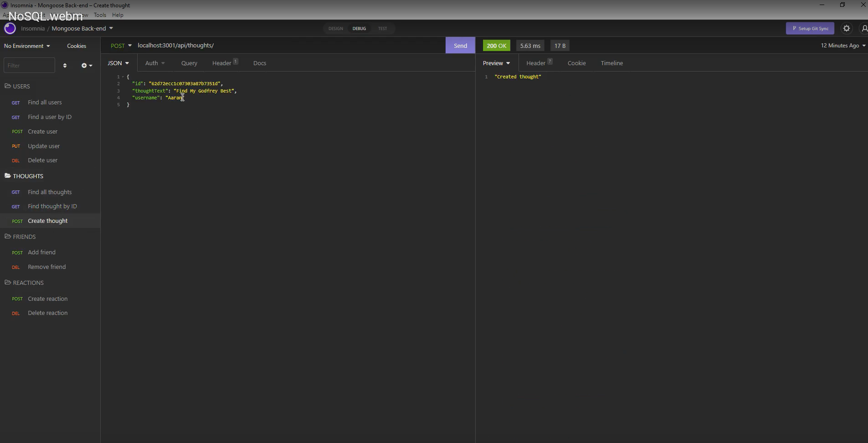Select the Update user request
Screen dimensions: 868x443
point(50,146)
